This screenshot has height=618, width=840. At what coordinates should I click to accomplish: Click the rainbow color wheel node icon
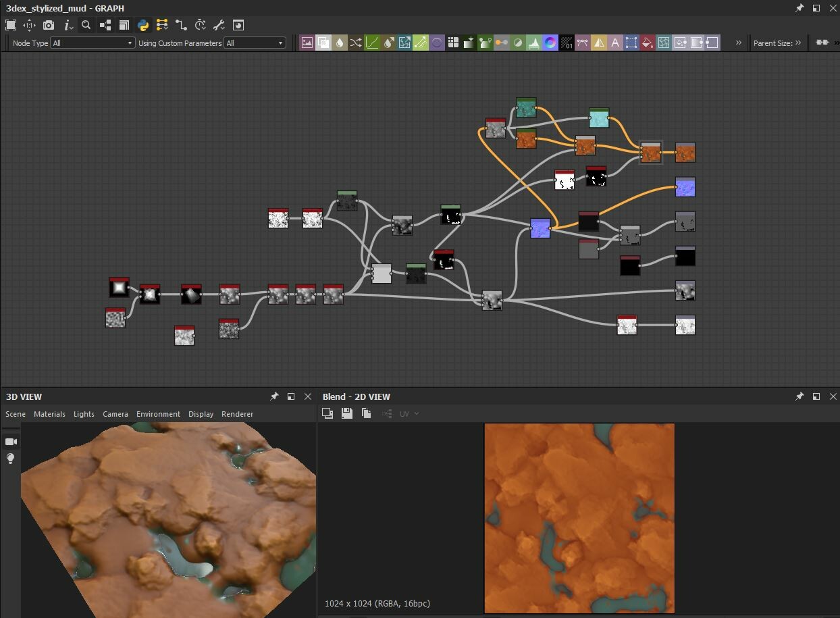coord(548,42)
